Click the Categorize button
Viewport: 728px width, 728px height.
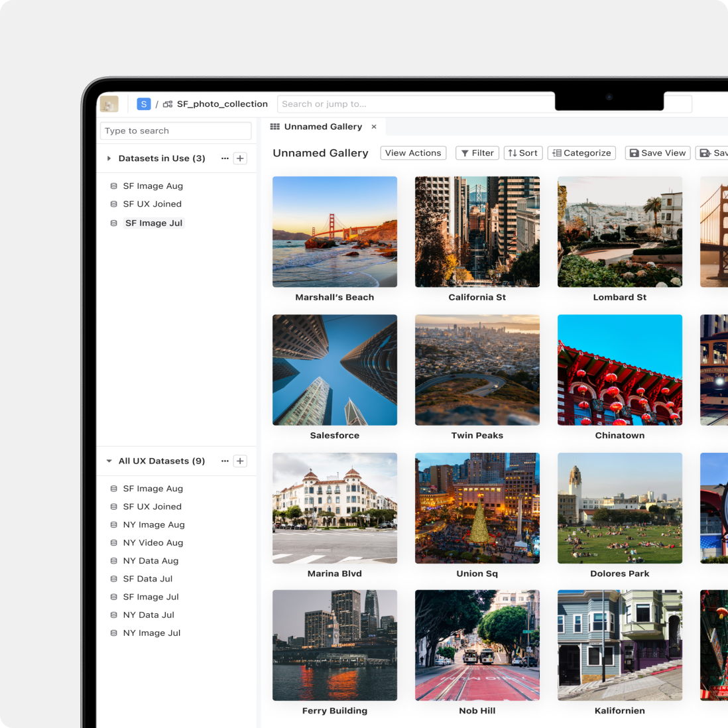point(581,152)
